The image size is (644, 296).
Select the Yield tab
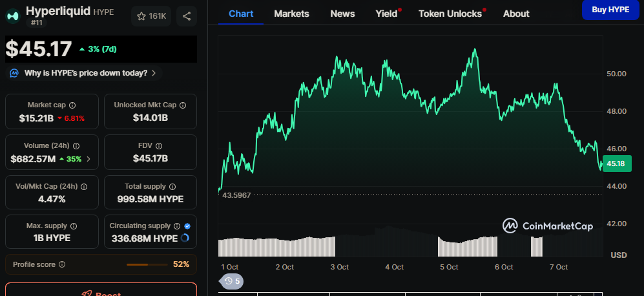(x=386, y=14)
